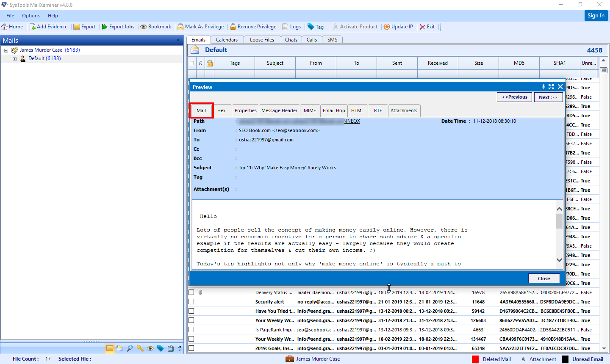The height and width of the screenshot is (364, 610).
Task: Open the search magnifier icon below Mails panel
Action: (x=130, y=348)
